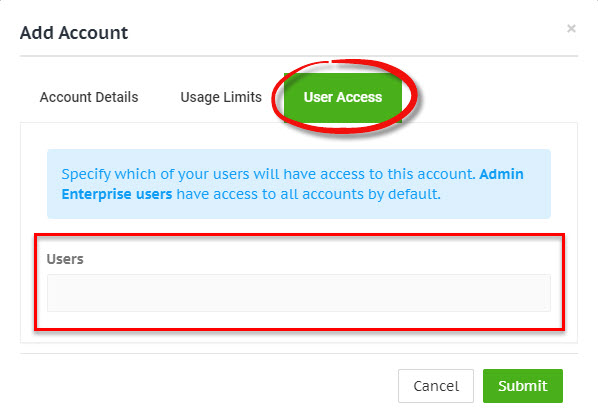Click the Users field label
Viewport: 598px width, 417px height.
[x=65, y=259]
